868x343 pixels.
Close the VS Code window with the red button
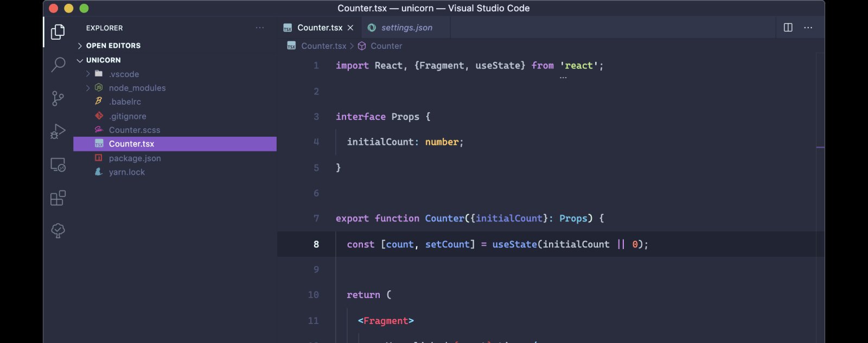[x=53, y=8]
